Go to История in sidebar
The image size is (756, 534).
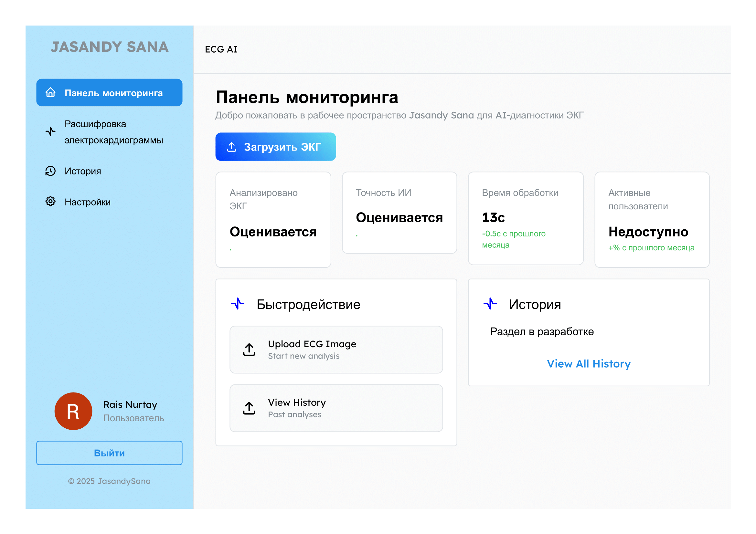point(83,172)
